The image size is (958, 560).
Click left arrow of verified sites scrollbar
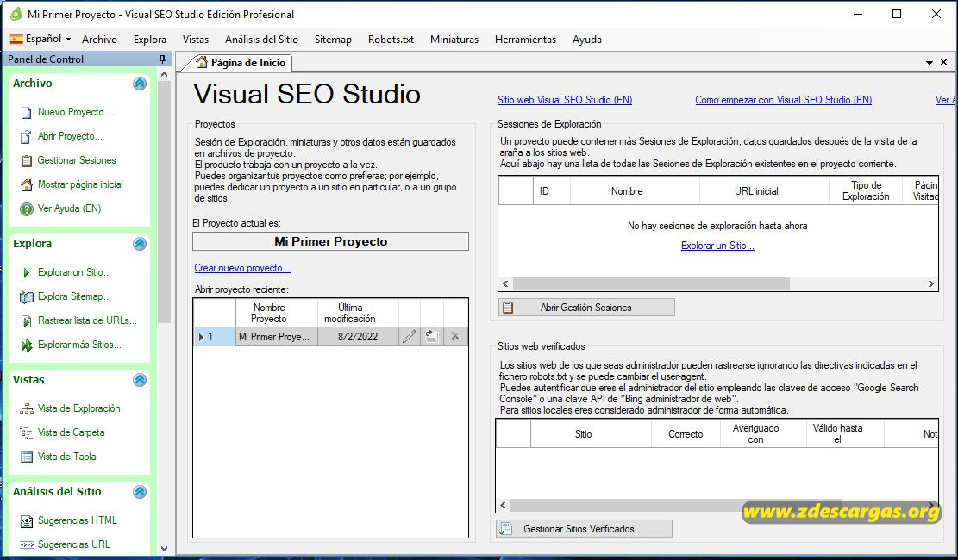(503, 506)
